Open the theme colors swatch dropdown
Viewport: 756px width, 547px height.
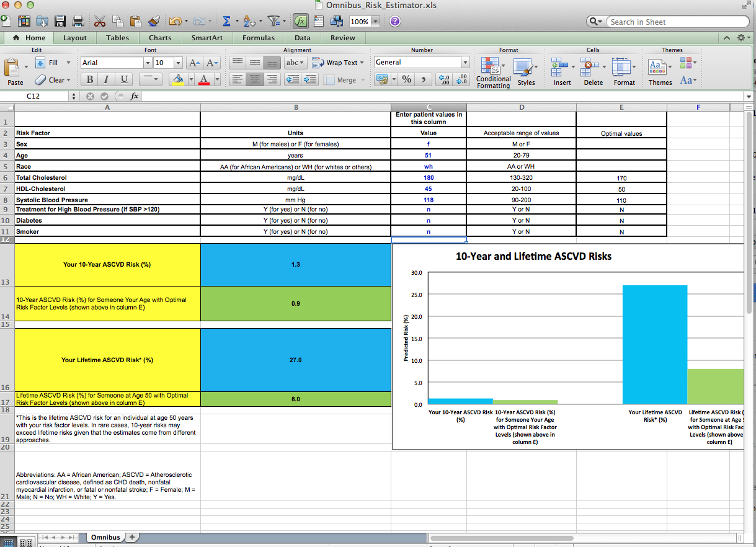tap(687, 63)
